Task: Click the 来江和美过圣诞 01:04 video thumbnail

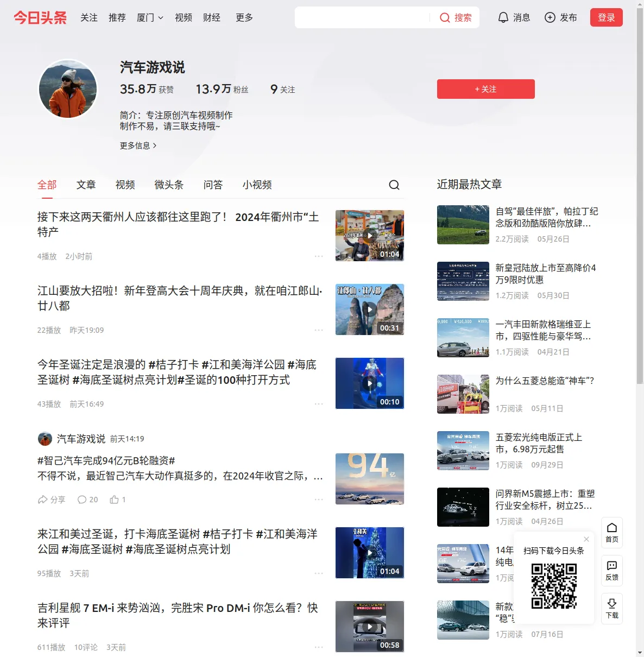Action: click(x=370, y=553)
